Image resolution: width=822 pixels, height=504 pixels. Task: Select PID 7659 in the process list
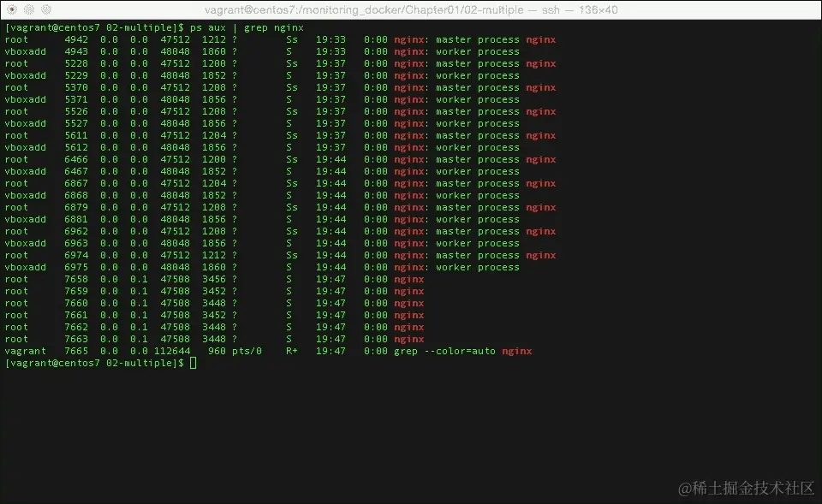pyautogui.click(x=76, y=291)
